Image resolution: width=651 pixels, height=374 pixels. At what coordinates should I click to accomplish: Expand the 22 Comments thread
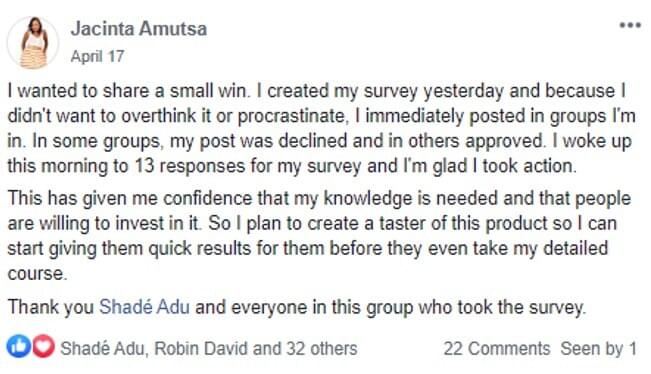point(497,349)
